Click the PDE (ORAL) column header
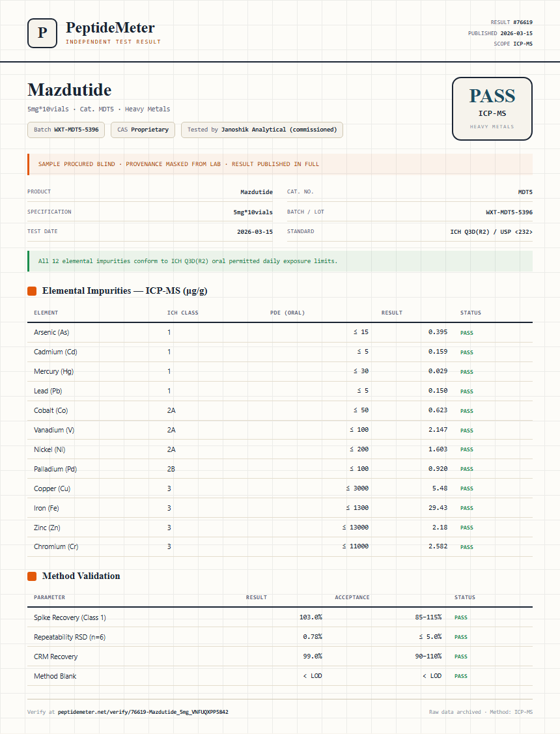 coord(287,313)
